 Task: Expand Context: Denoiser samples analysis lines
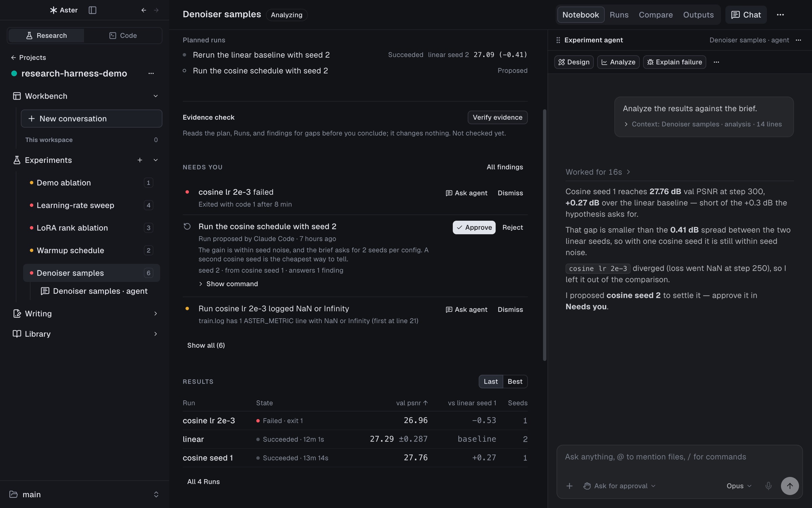tap(703, 124)
